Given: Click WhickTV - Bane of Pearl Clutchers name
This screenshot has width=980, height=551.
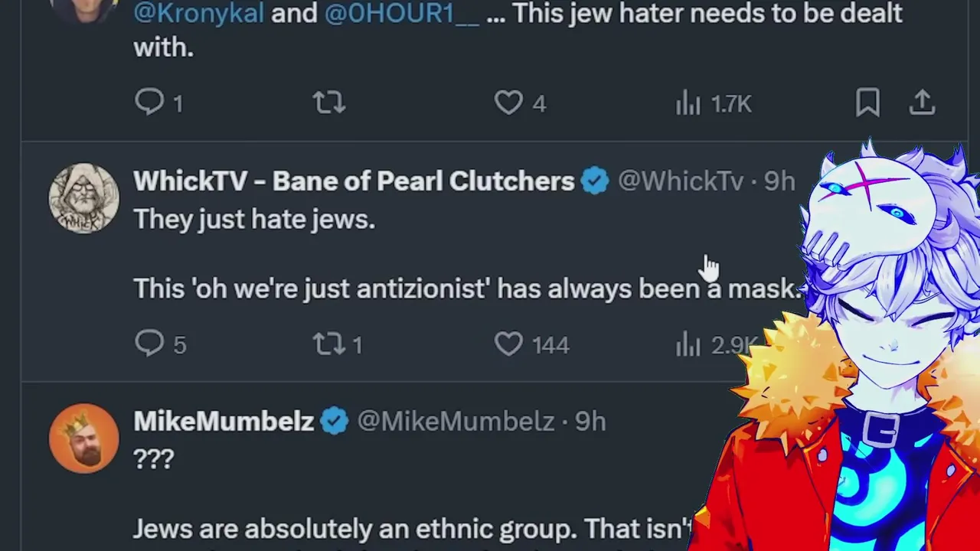Looking at the screenshot, I should [x=354, y=181].
